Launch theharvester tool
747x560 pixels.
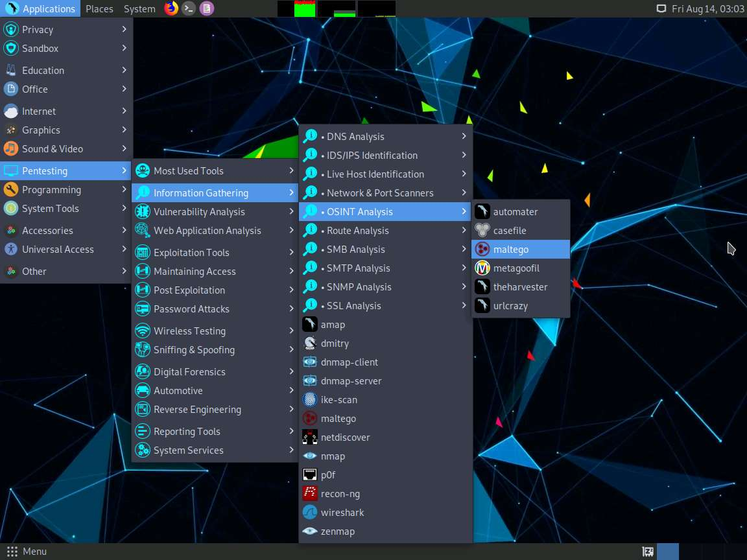click(x=521, y=286)
